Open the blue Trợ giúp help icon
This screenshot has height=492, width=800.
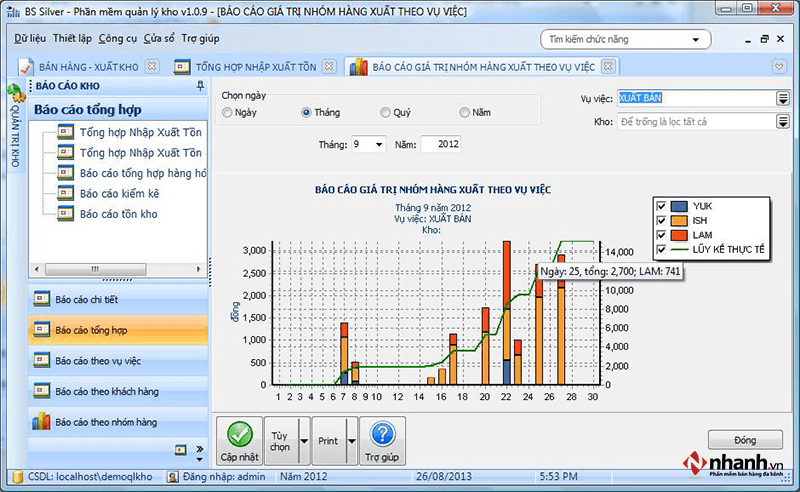point(383,434)
